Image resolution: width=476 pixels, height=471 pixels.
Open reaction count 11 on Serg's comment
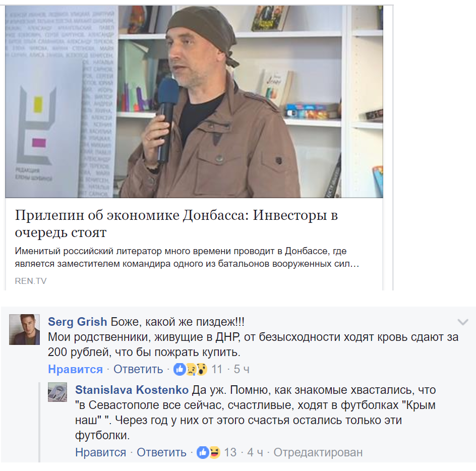coord(217,369)
